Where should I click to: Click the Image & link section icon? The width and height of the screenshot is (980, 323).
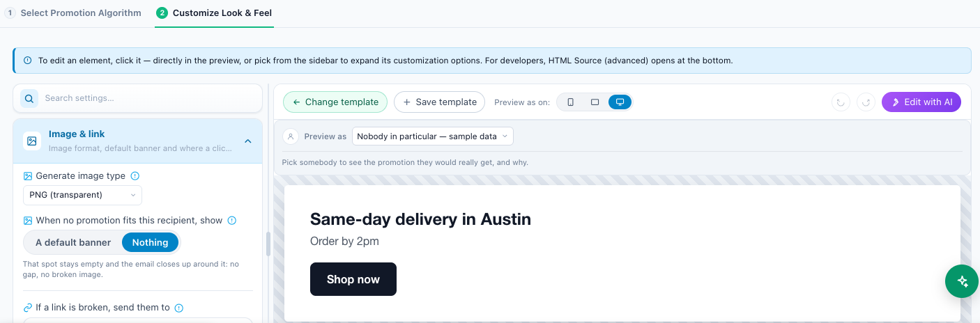32,141
